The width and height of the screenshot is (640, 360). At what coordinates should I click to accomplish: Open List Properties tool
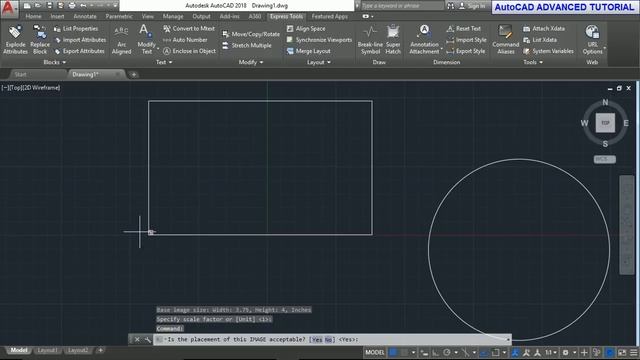coord(76,29)
